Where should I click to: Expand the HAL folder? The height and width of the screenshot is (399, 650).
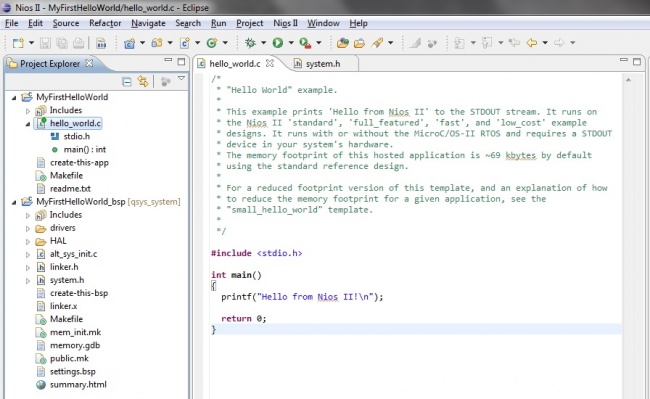coord(28,241)
